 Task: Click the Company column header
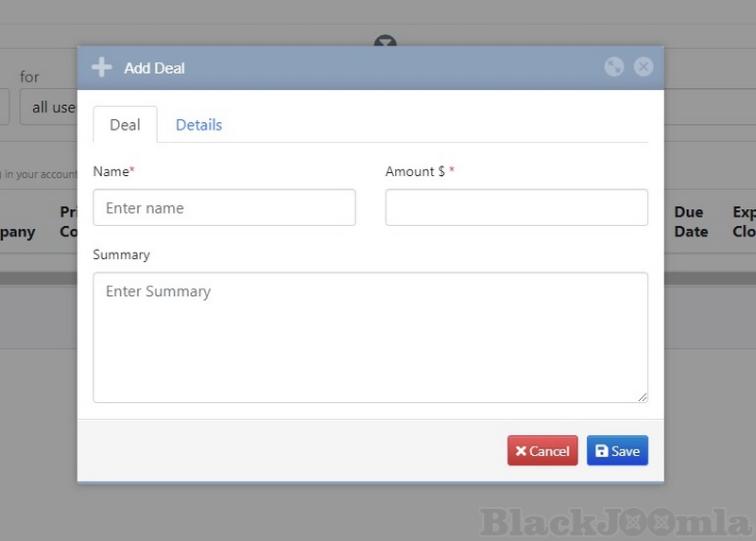17,232
